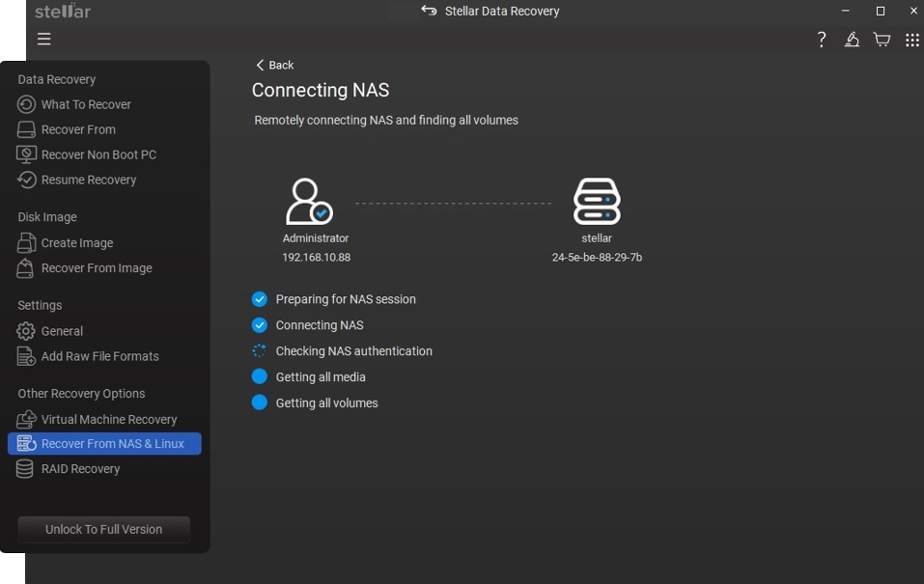Click the Other Recovery Options heading
924x584 pixels.
(81, 393)
